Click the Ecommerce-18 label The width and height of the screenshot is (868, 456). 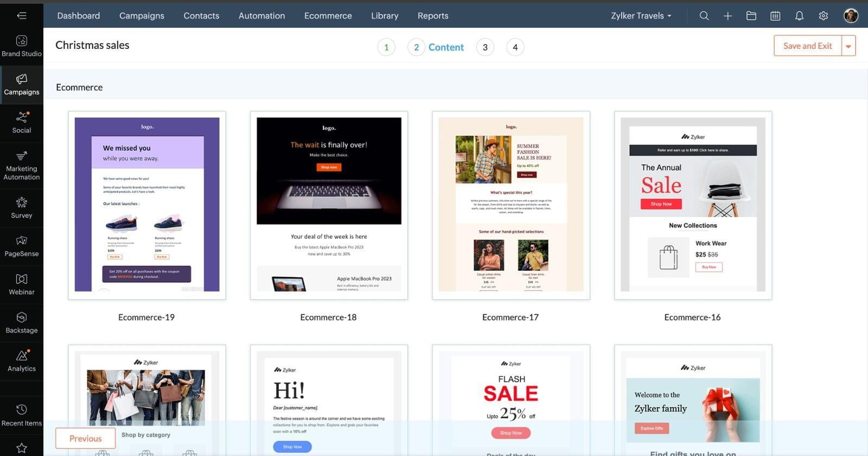point(328,318)
